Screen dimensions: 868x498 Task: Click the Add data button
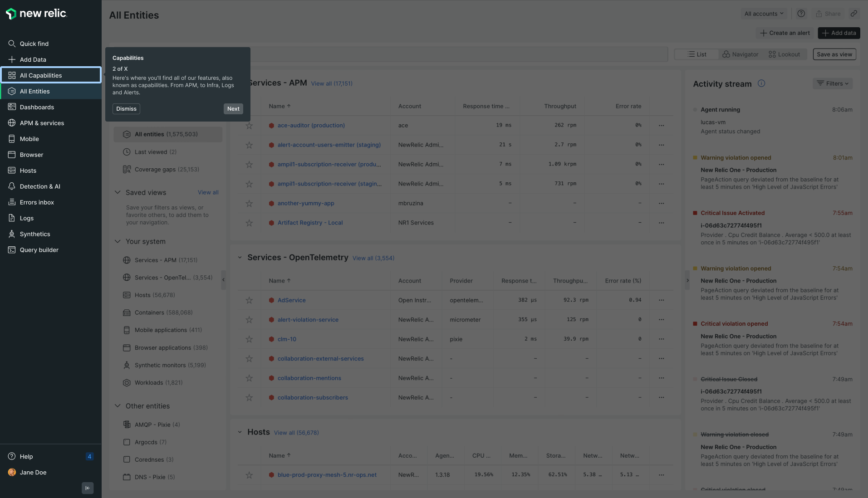(839, 33)
